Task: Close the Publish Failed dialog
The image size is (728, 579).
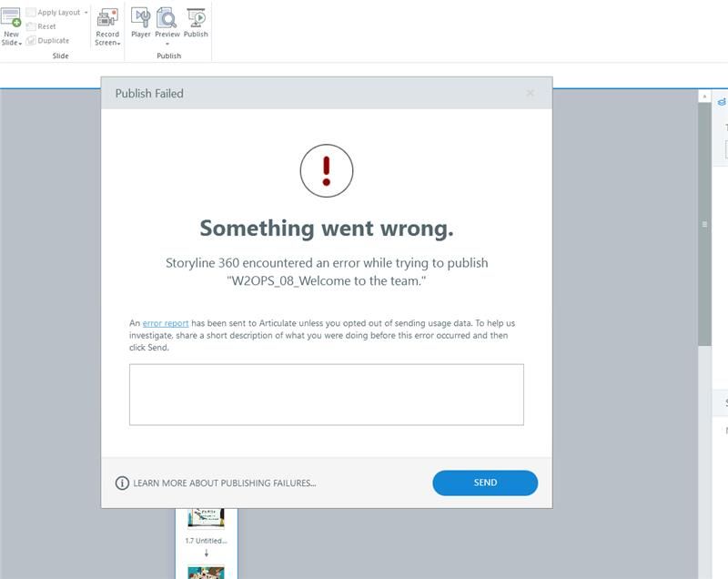Action: tap(531, 93)
